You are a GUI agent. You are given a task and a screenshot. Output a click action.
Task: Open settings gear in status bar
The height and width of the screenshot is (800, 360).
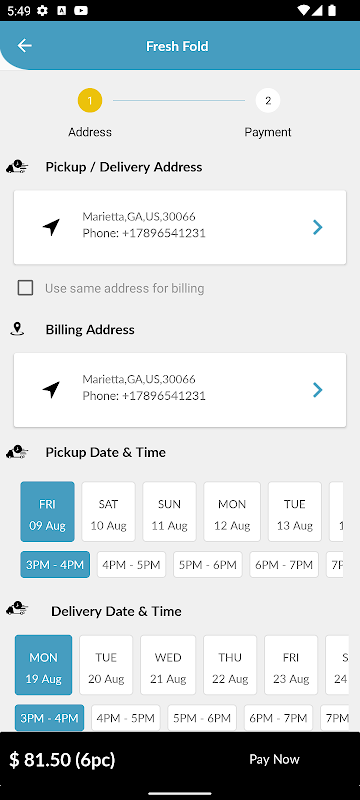tap(42, 10)
